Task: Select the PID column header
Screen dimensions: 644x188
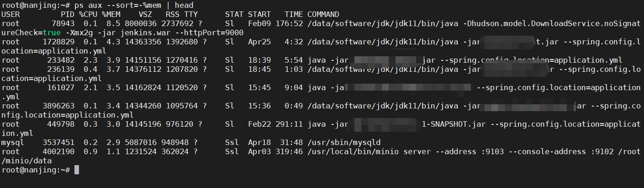Action: pyautogui.click(x=68, y=15)
